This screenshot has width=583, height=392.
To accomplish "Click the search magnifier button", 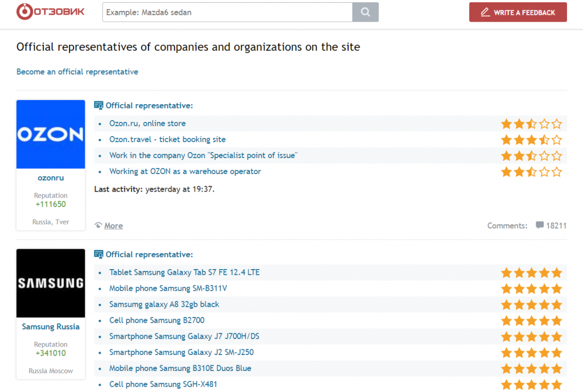I will [x=365, y=13].
